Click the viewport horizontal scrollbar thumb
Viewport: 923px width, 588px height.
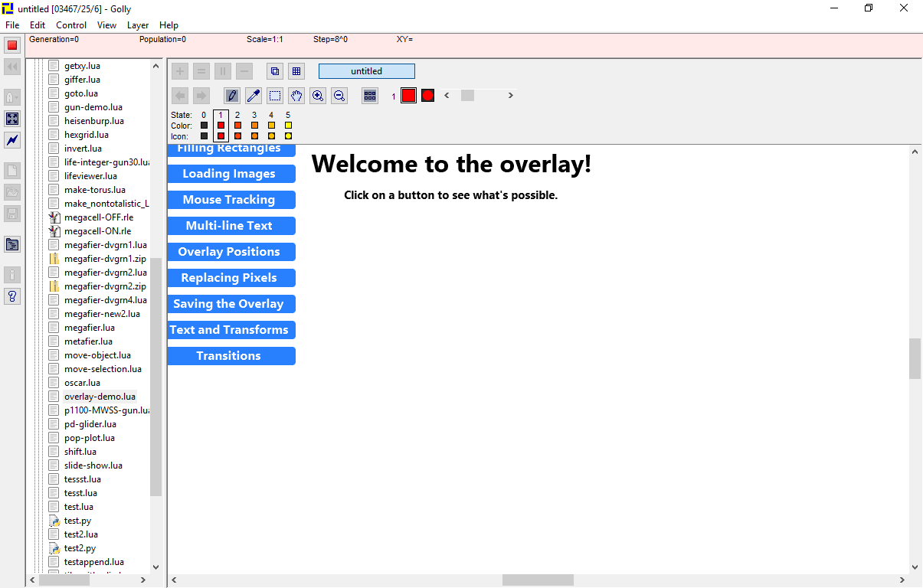(x=538, y=580)
